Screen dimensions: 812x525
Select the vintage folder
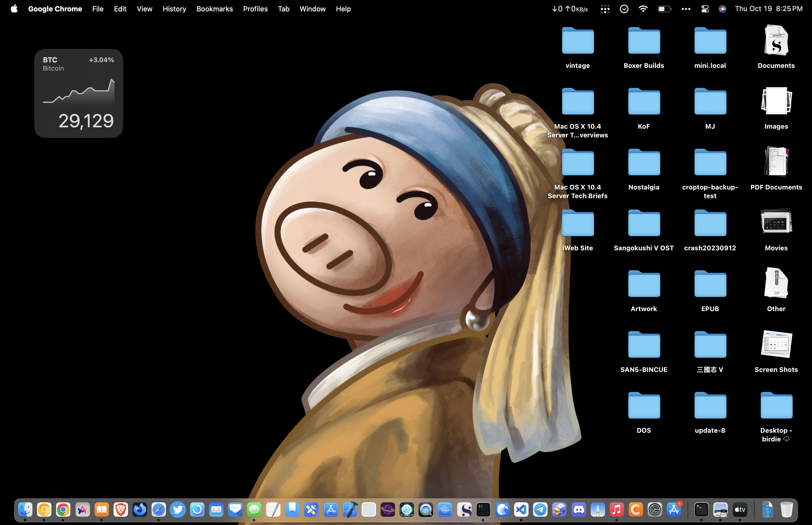pos(578,40)
